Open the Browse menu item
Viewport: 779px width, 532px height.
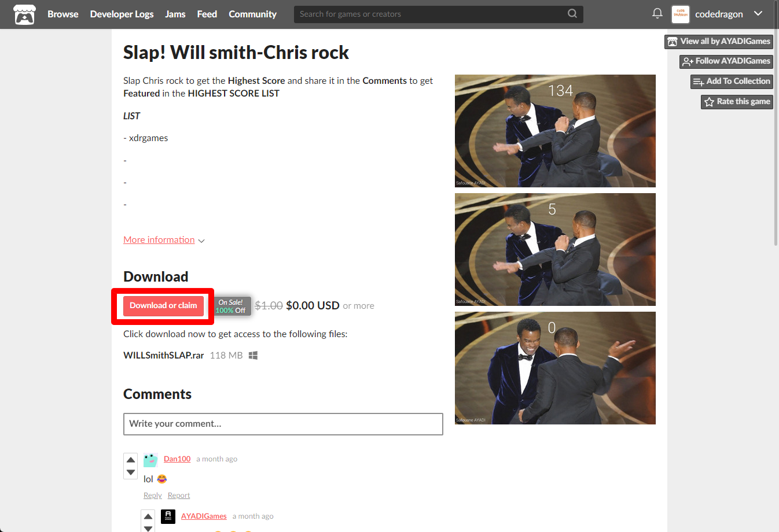point(63,14)
